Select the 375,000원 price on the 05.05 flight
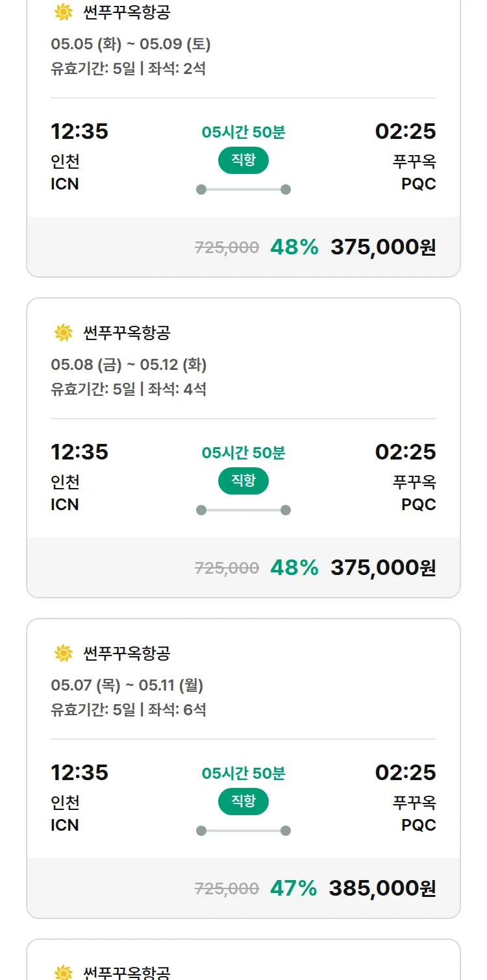The image size is (487, 980). point(383,247)
